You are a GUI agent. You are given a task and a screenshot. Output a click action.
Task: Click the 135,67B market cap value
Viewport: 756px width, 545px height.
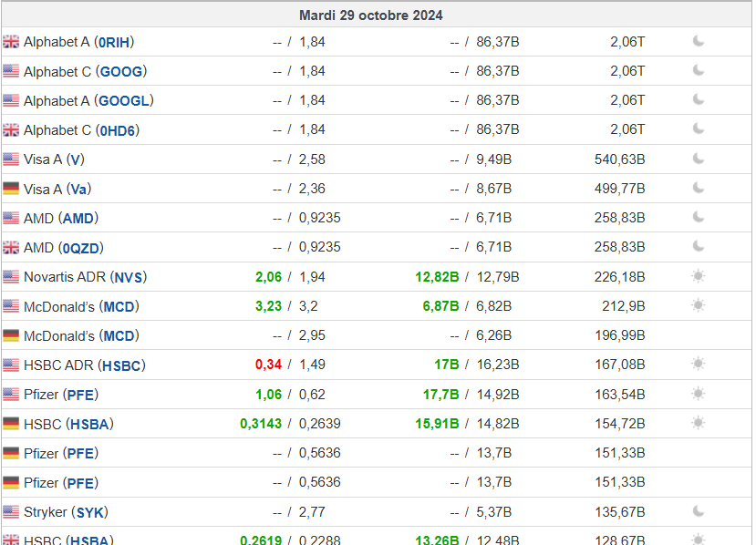pos(619,512)
